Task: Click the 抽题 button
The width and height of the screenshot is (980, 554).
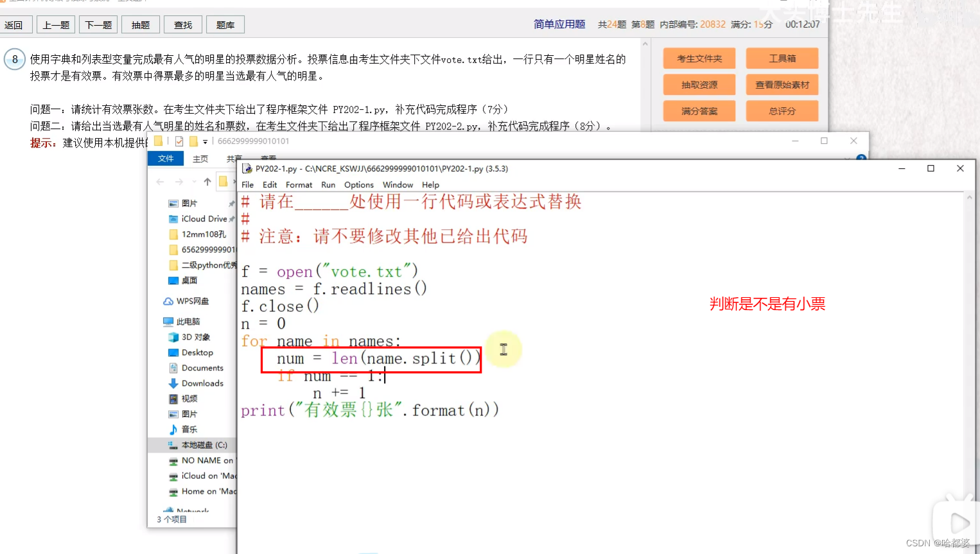Action: (141, 25)
